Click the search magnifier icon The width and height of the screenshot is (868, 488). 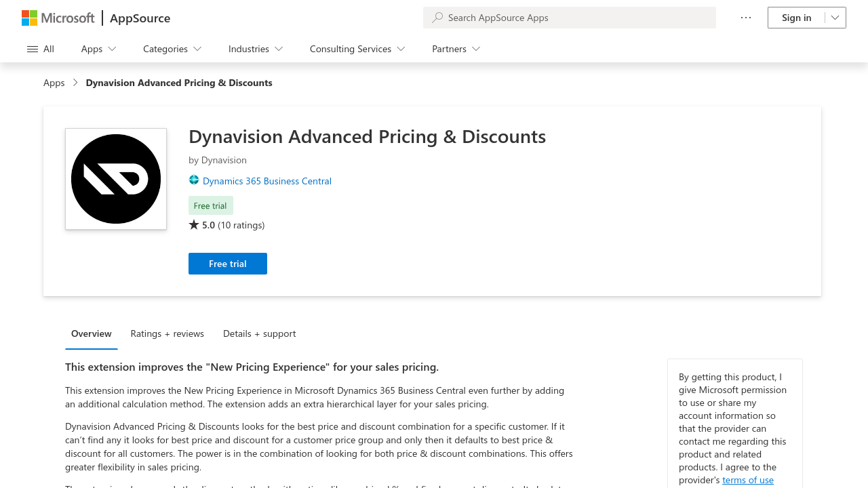click(x=437, y=18)
